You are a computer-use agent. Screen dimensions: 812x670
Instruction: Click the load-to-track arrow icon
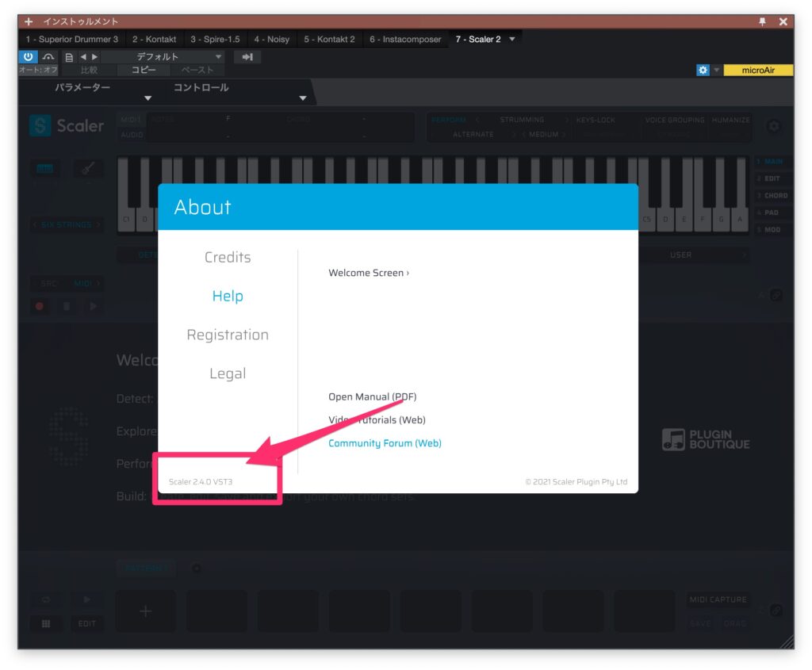[247, 57]
